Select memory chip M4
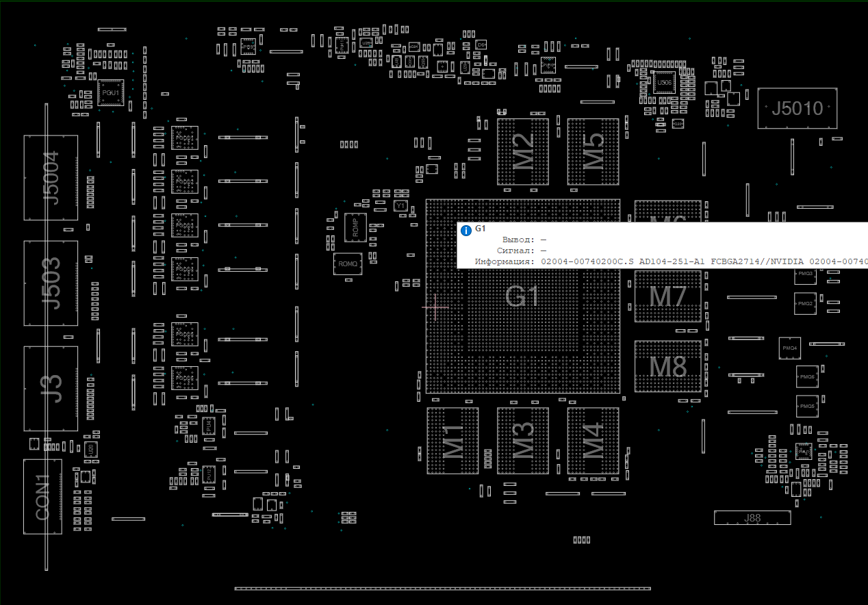Viewport: 868px width, 605px height. [x=593, y=441]
